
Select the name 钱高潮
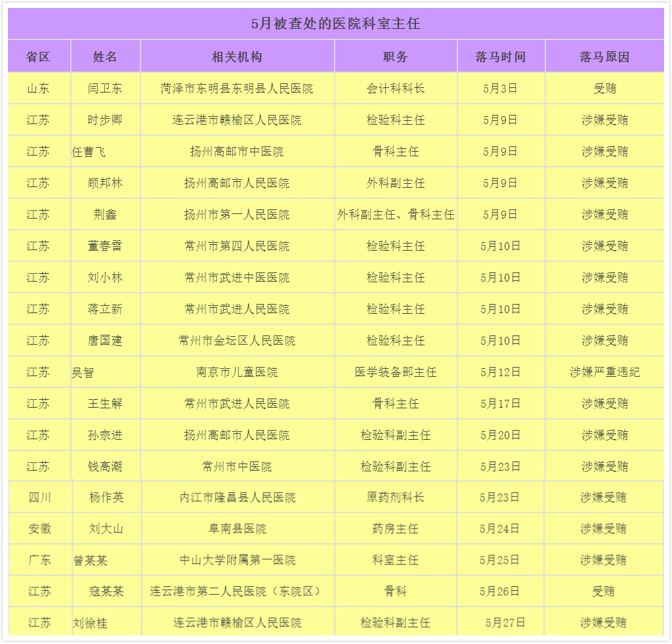[x=105, y=467]
